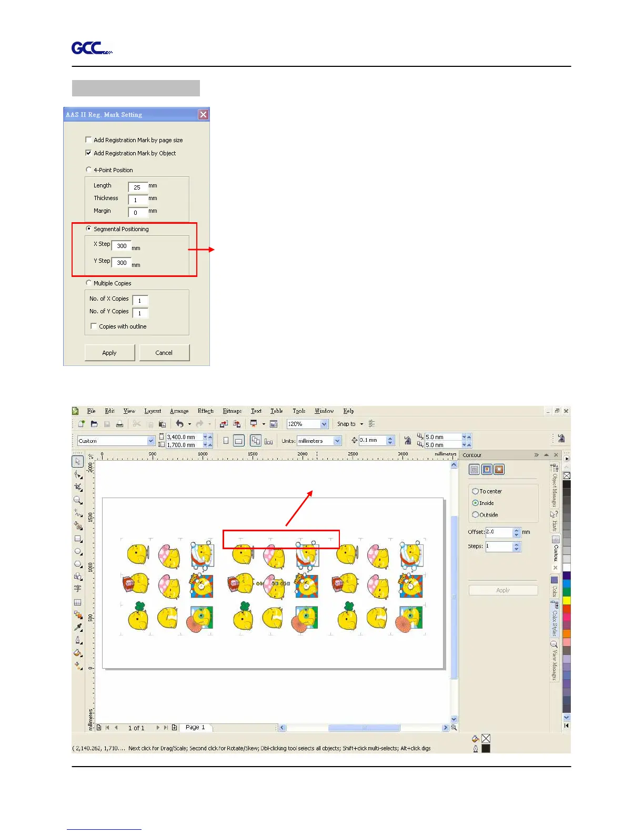The width and height of the screenshot is (644, 834).
Task: Select the Freehand tool in toolbox
Action: (78, 513)
